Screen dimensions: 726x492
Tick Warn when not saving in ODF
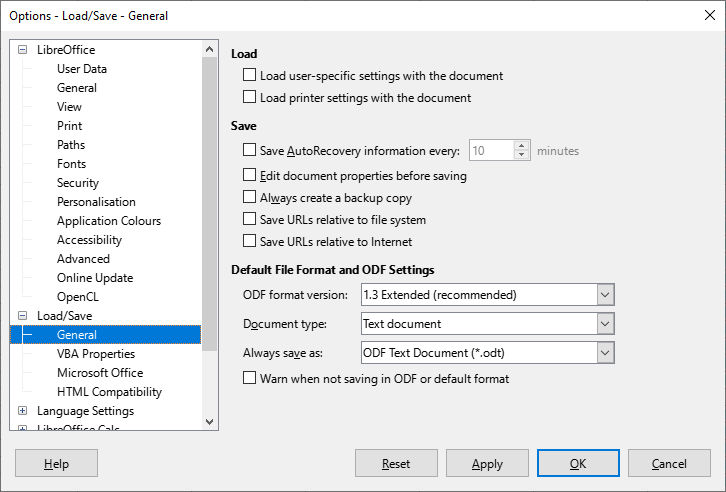click(250, 379)
